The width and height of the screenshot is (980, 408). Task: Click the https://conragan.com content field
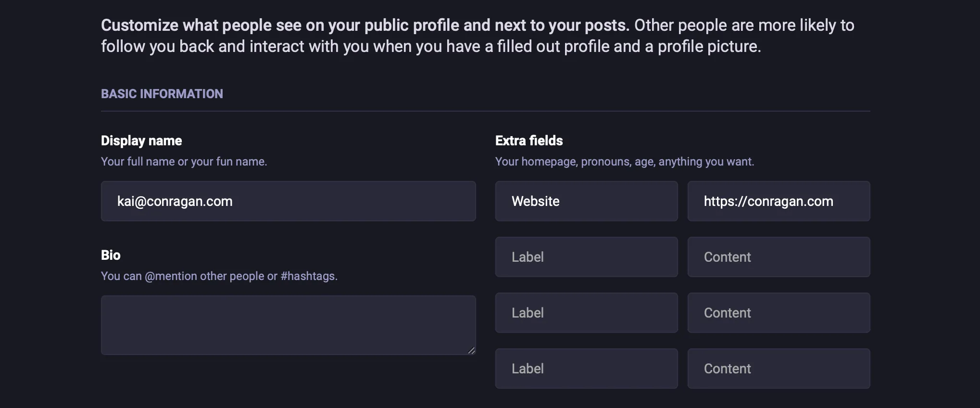click(x=779, y=201)
